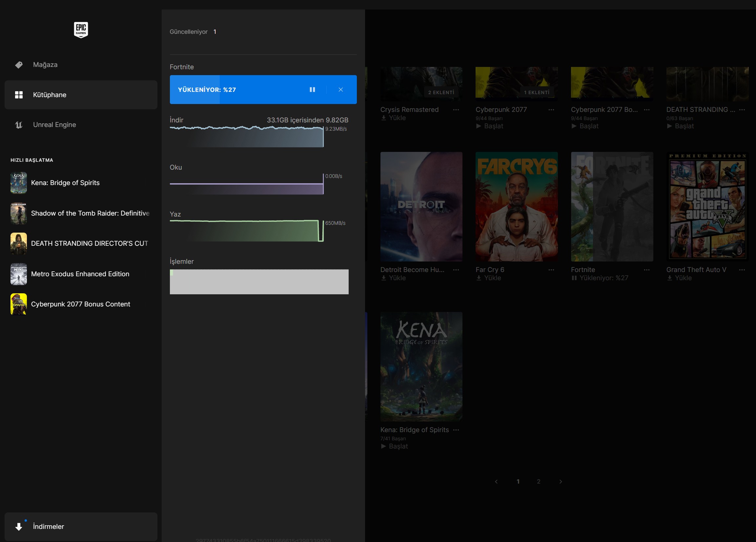Open Grand Theft Auto V cover thumbnail
Screen dimensions: 756x542
tap(707, 207)
